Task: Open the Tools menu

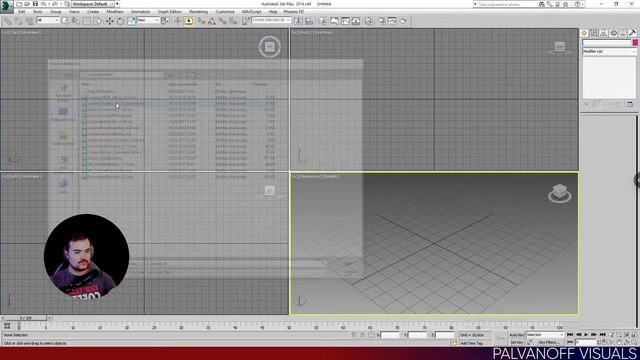Action: coord(38,12)
